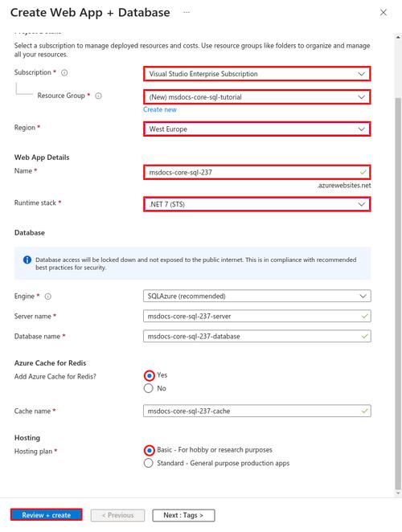Click the scrollbar down arrow

[398, 493]
